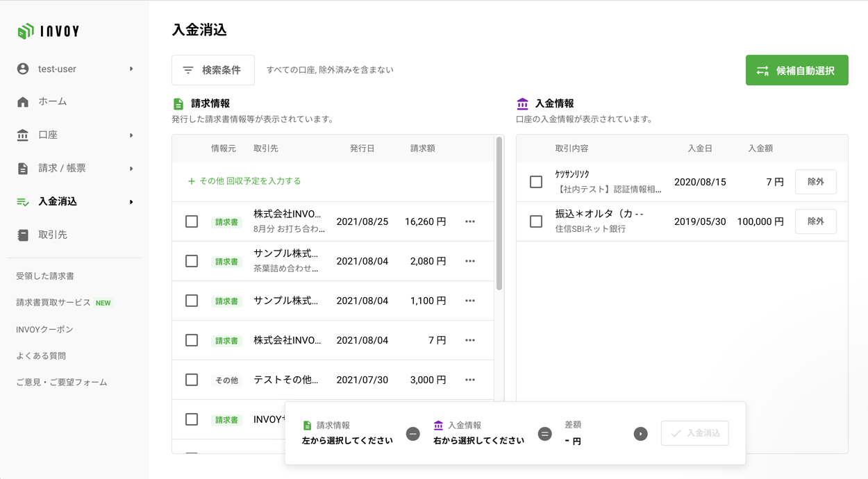Click the purple 入金情報 section bank icon
868x479 pixels.
click(x=522, y=104)
